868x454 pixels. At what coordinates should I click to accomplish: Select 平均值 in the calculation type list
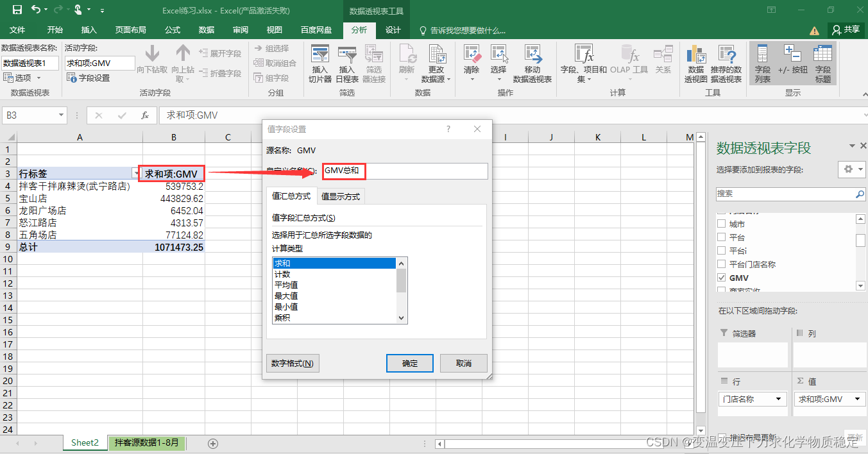pos(334,285)
